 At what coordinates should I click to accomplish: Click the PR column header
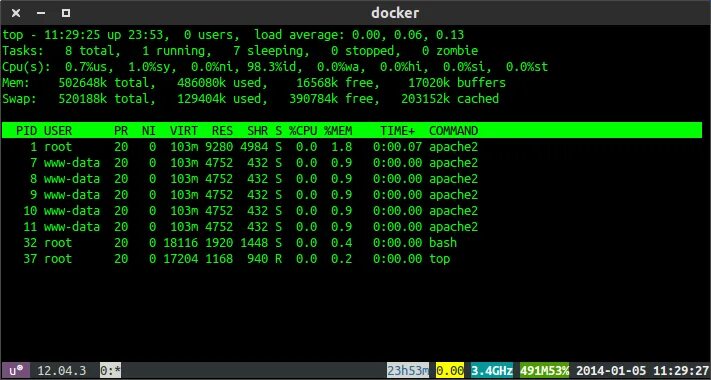[x=121, y=131]
